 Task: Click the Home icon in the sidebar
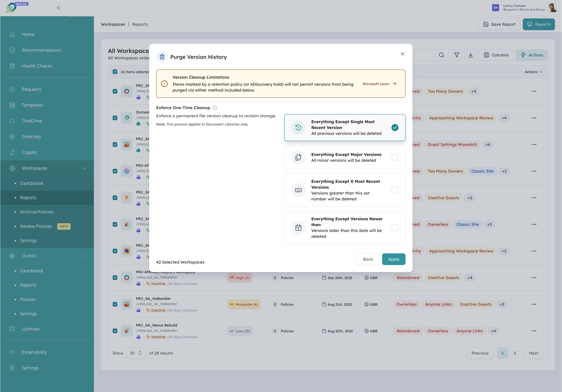(x=12, y=35)
